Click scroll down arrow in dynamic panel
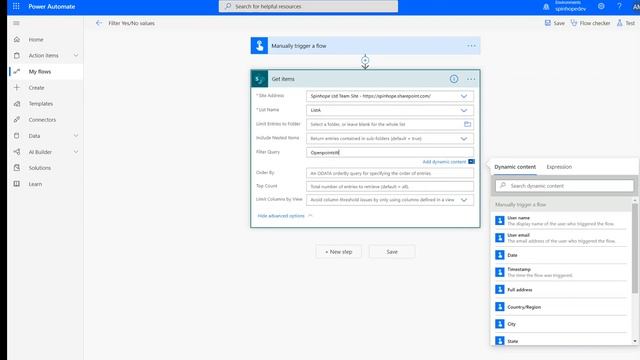640x360 pixels. tap(635, 341)
